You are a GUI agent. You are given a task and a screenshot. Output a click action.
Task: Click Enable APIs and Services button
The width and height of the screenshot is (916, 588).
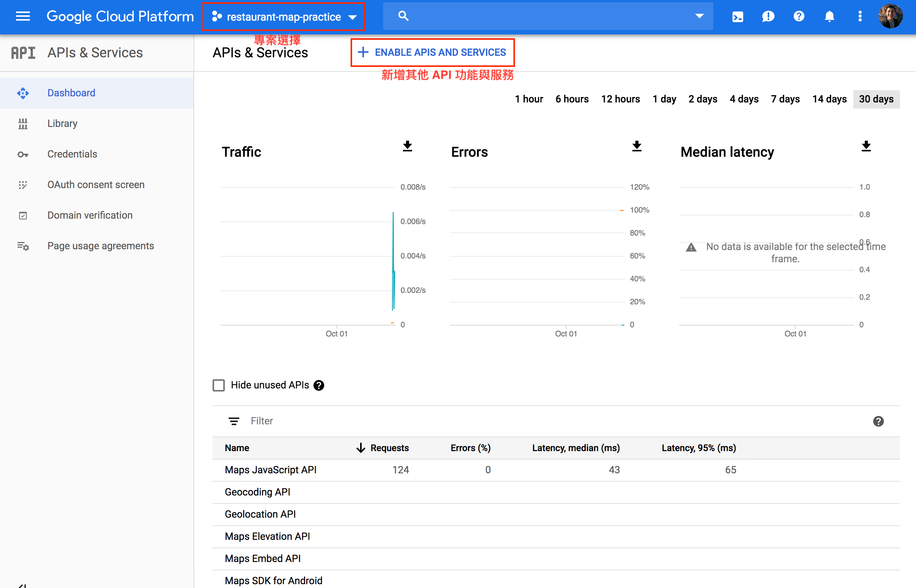click(x=432, y=52)
